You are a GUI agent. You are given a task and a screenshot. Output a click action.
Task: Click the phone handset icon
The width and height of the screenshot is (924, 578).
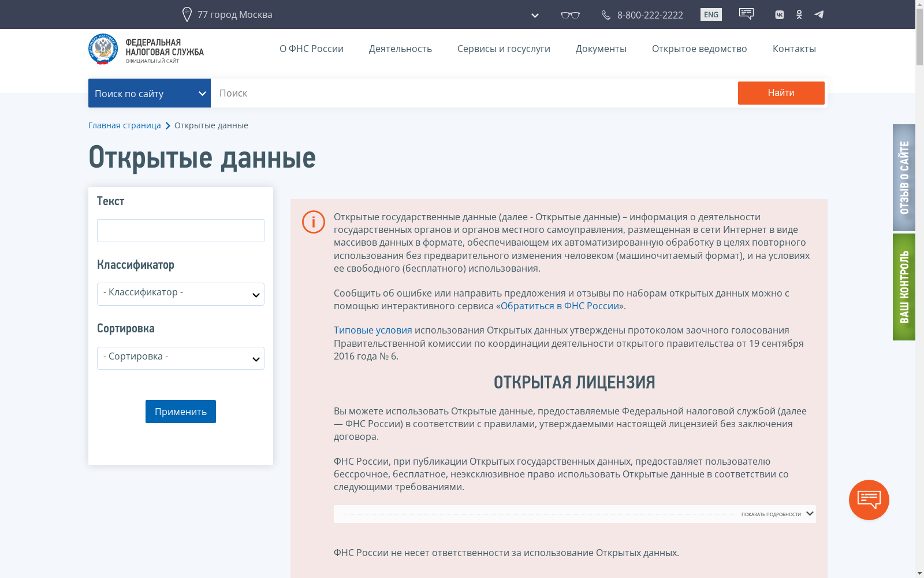606,15
